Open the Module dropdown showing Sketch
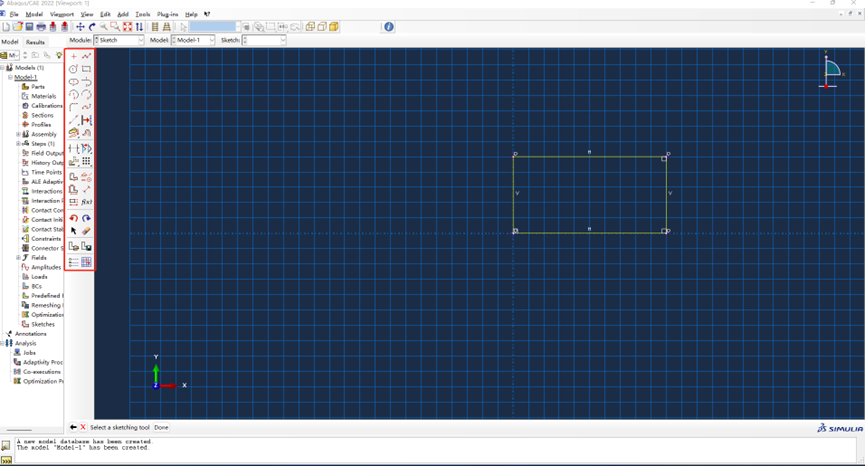 (x=119, y=40)
